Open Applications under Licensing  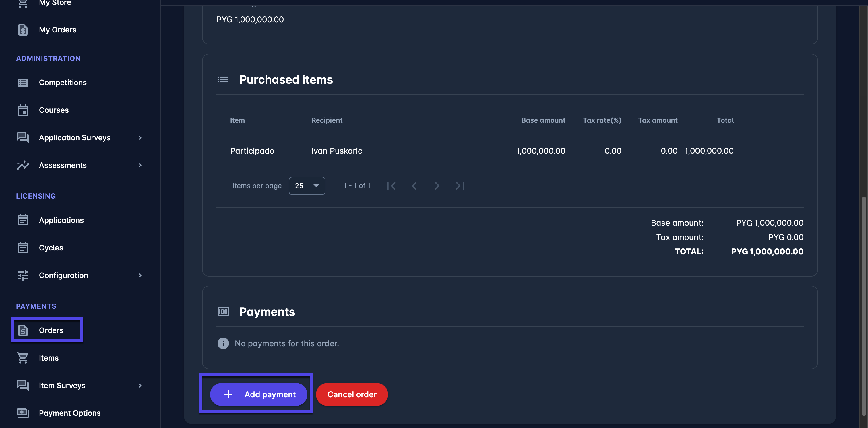[x=61, y=220]
